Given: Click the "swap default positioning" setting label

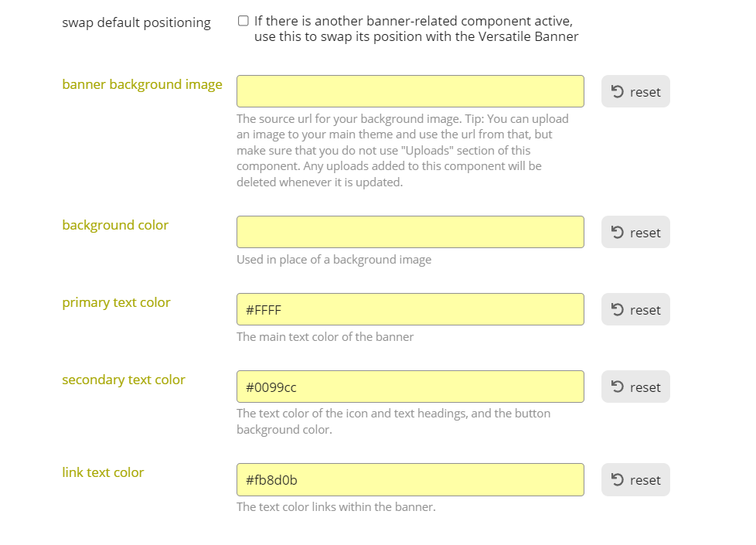Looking at the screenshot, I should (136, 22).
